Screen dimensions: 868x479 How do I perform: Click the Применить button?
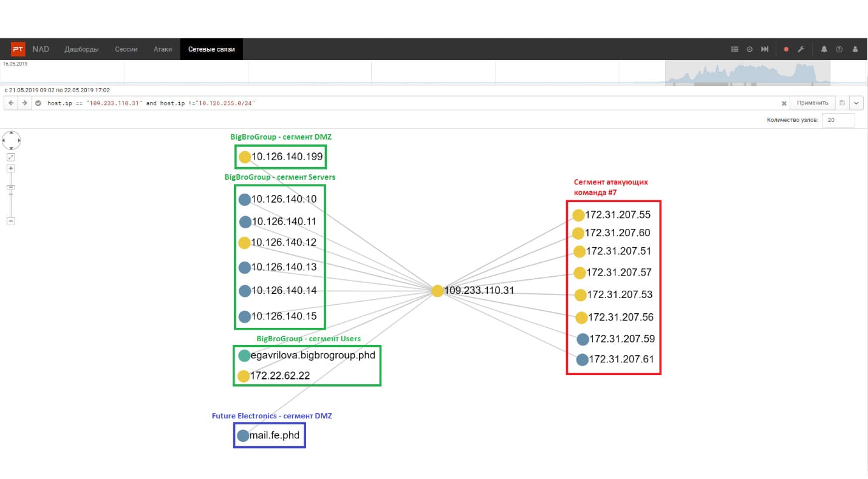[812, 103]
